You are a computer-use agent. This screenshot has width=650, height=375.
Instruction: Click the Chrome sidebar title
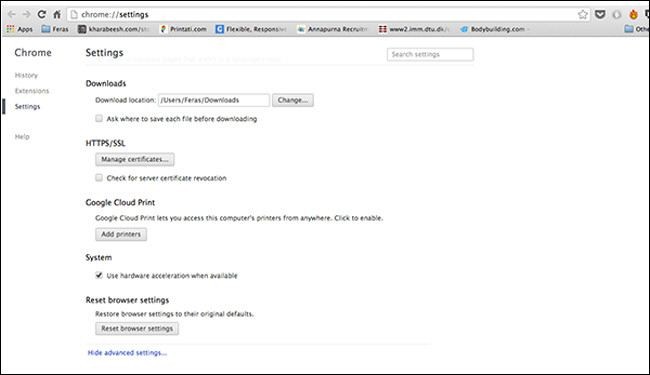point(33,53)
